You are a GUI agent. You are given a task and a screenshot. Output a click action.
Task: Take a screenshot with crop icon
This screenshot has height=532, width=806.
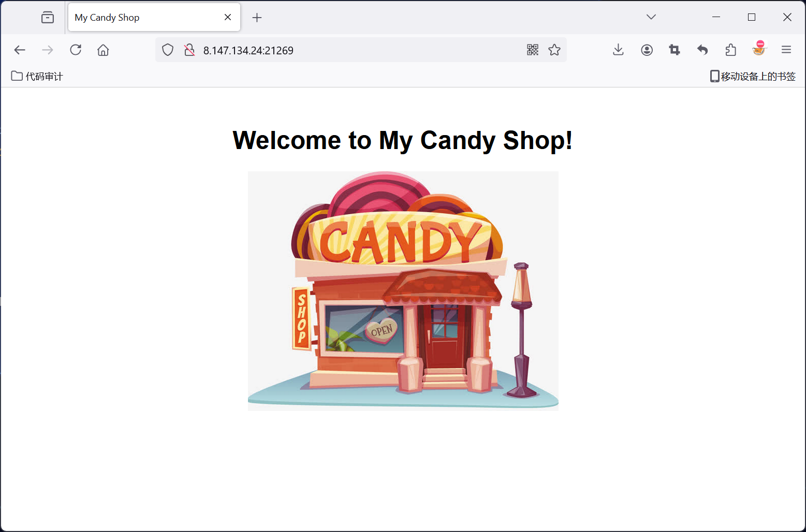click(x=675, y=50)
